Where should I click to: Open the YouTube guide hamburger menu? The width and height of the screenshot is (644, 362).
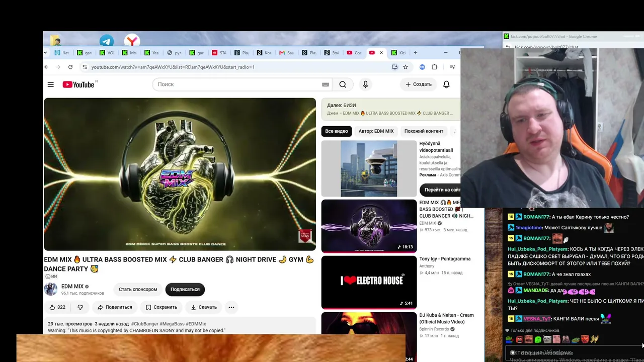point(51,84)
